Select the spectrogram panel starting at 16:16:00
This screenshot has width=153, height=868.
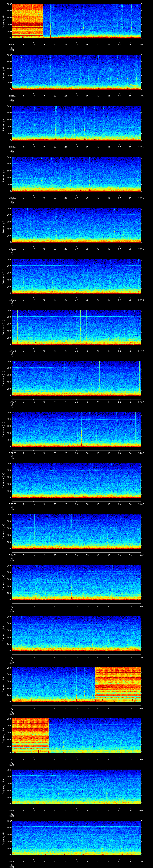[76, 123]
